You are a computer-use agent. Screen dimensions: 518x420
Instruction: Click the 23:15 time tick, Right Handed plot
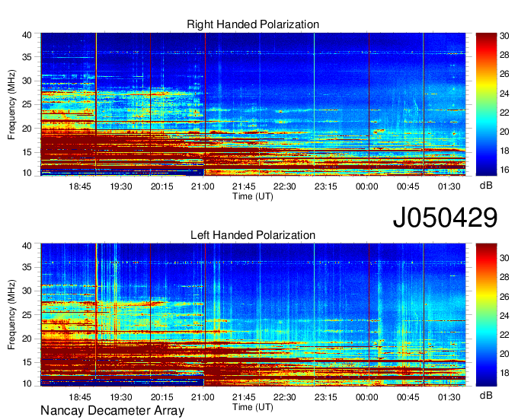click(x=326, y=186)
